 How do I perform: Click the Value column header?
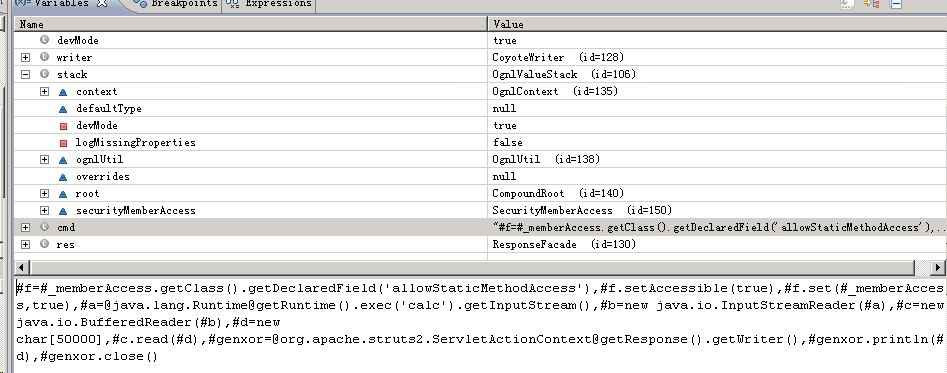[x=717, y=24]
